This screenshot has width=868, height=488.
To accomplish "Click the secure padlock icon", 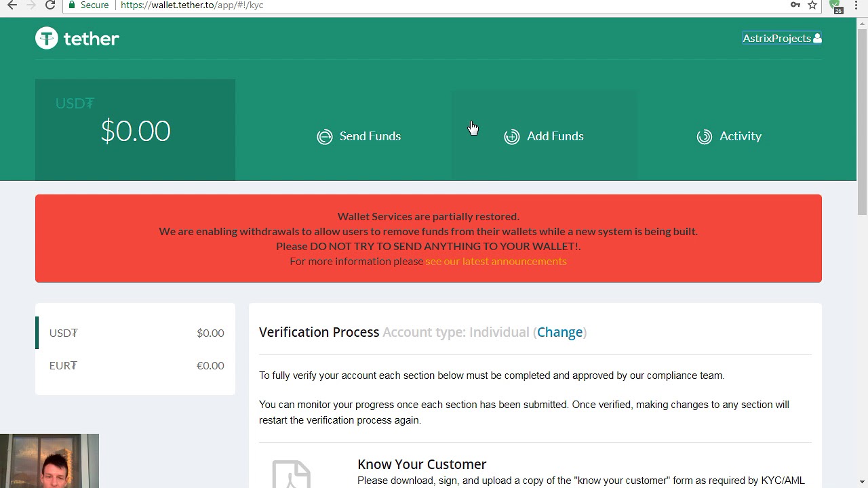I will coord(72,5).
